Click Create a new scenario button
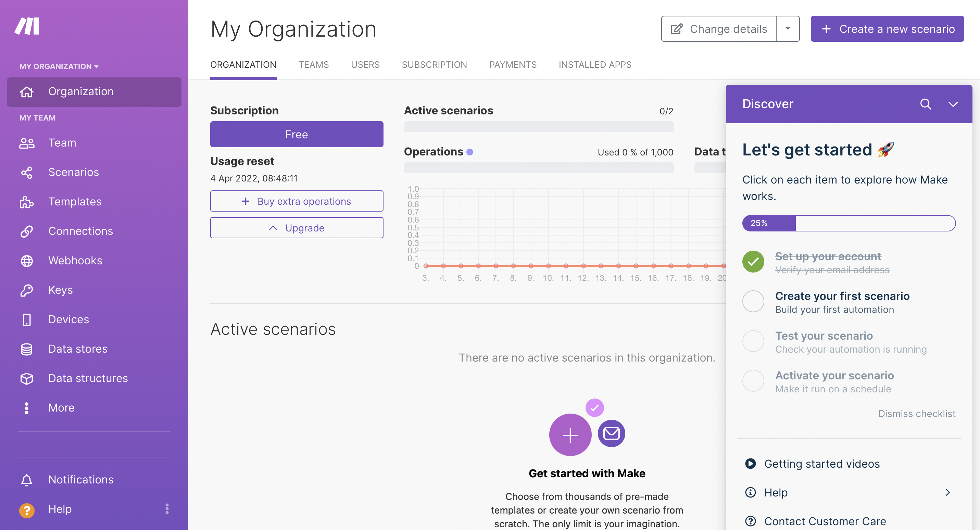The height and width of the screenshot is (530, 980). 887,28
